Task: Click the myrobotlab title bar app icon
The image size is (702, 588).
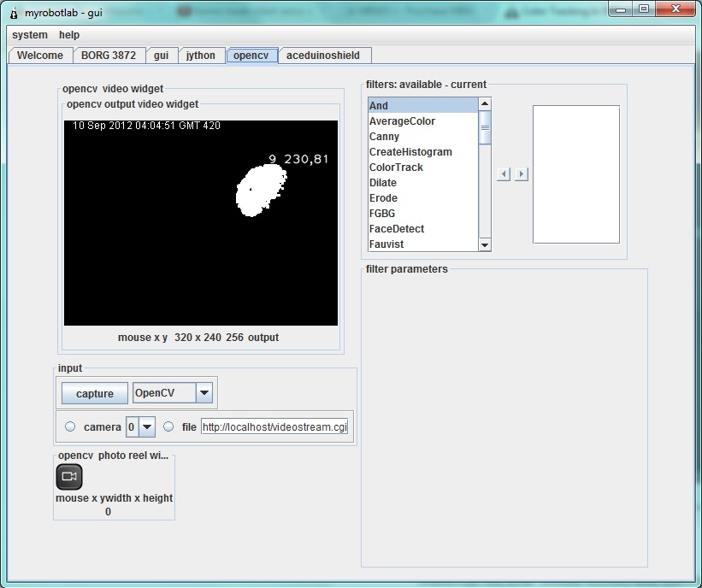Action: point(14,13)
